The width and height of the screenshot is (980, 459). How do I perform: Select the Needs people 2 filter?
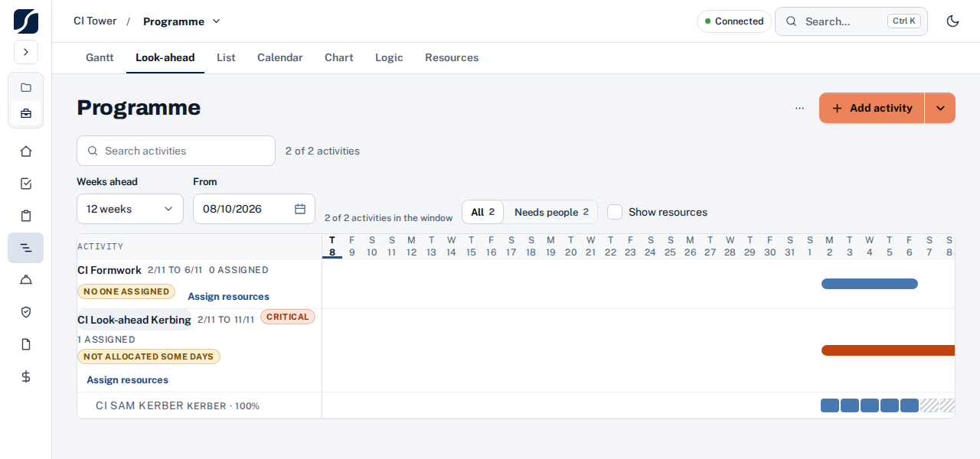click(x=551, y=212)
